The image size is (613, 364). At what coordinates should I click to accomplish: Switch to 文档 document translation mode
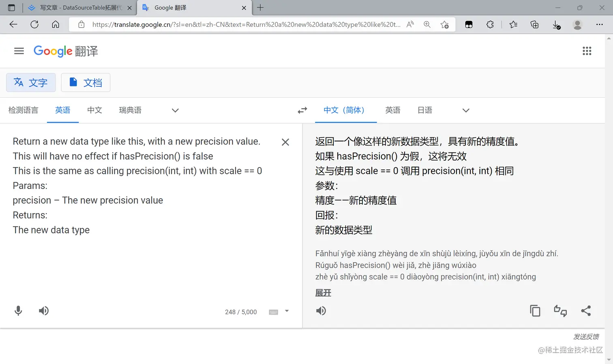click(x=86, y=83)
